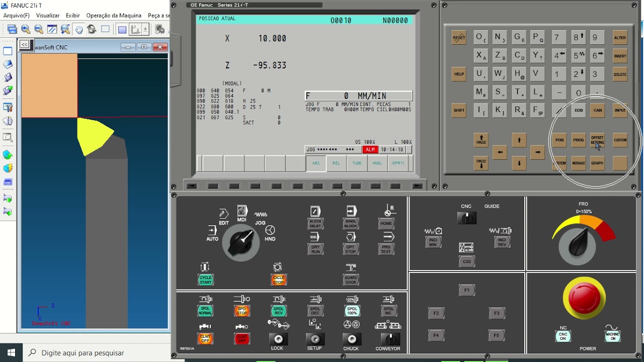The width and height of the screenshot is (644, 362).
Task: Click the zoom out magnifier toolbar icon
Action: pos(39,29)
